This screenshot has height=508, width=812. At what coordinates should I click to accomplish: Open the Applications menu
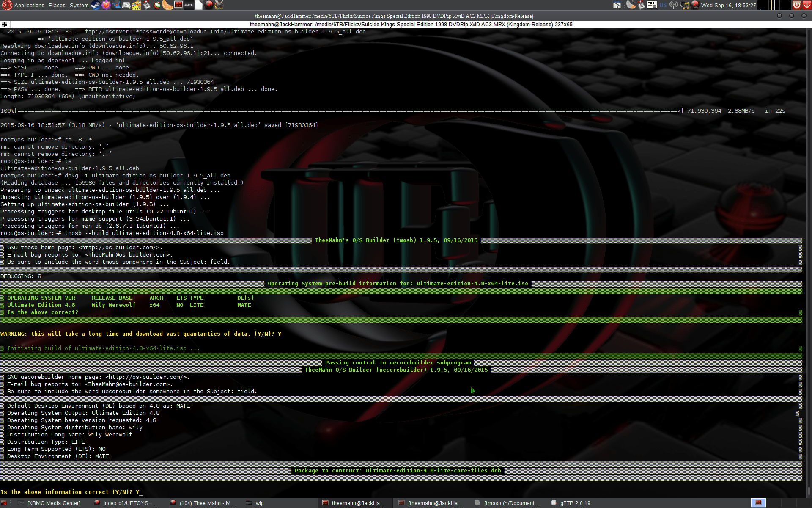click(29, 5)
